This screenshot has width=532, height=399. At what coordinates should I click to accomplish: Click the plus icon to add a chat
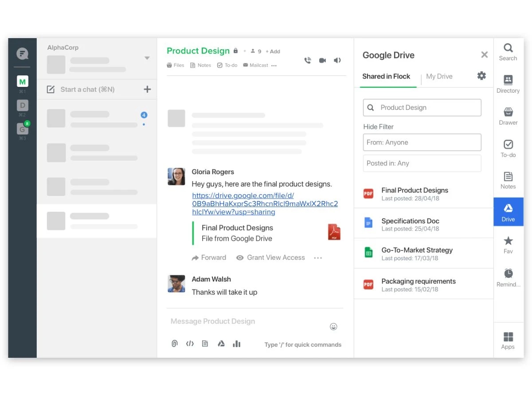[x=147, y=89]
